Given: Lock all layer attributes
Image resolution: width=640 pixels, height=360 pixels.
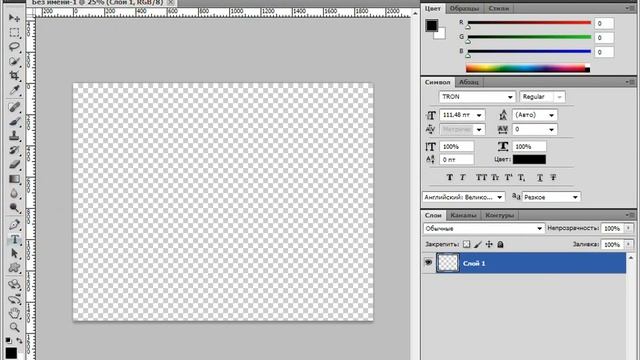Looking at the screenshot, I should pyautogui.click(x=500, y=244).
